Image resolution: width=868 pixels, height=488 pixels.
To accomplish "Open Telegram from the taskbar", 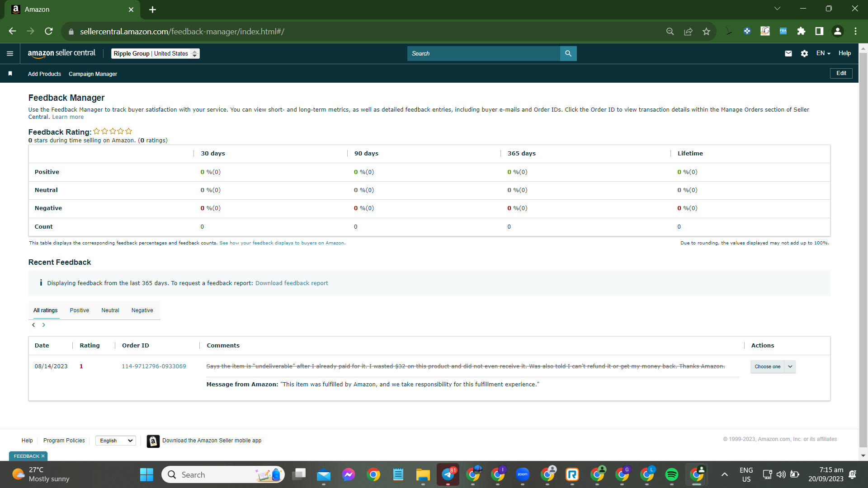I will coord(448,474).
